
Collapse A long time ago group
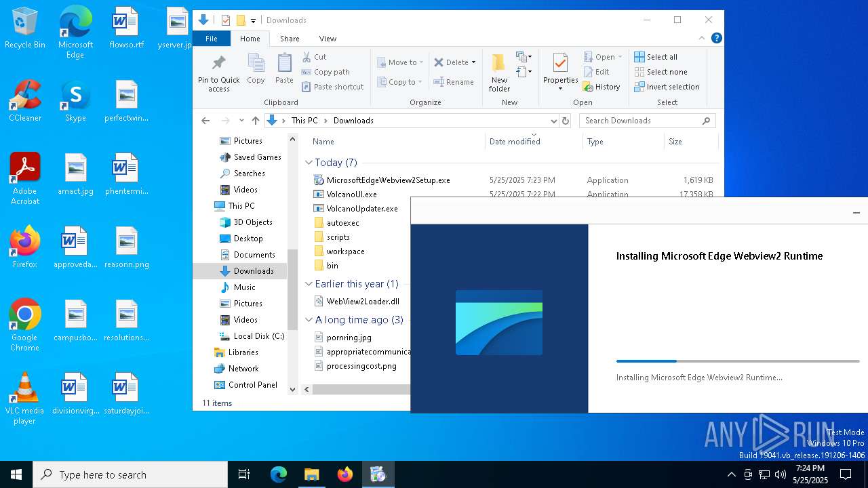click(309, 320)
